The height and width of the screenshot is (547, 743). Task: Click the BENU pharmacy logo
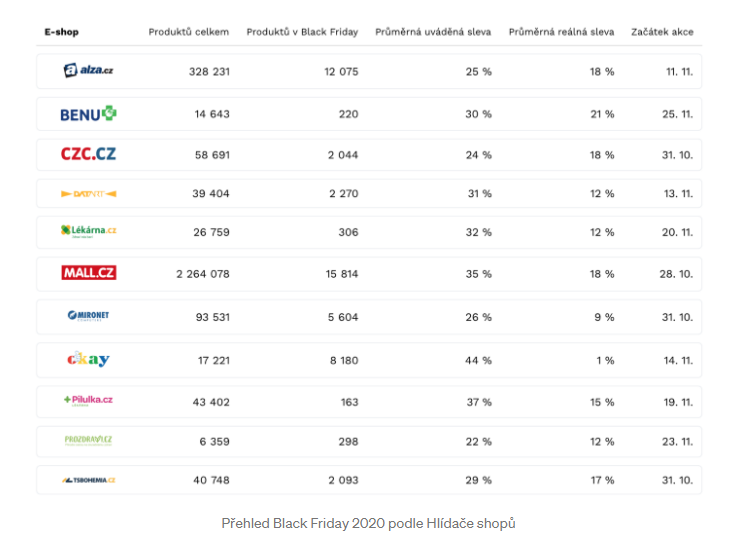(88, 114)
